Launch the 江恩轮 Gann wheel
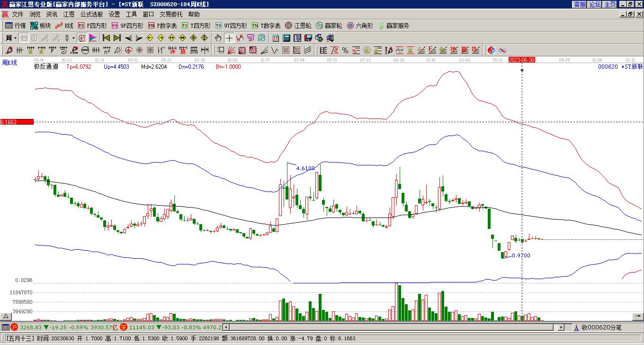The image size is (644, 345). click(298, 26)
